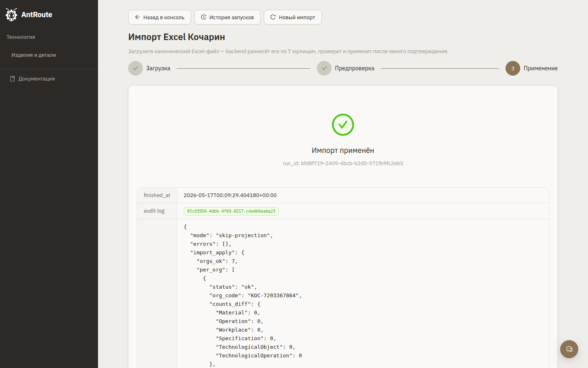The height and width of the screenshot is (368, 588).
Task: Go back with Назад в консоль button
Action: [160, 17]
